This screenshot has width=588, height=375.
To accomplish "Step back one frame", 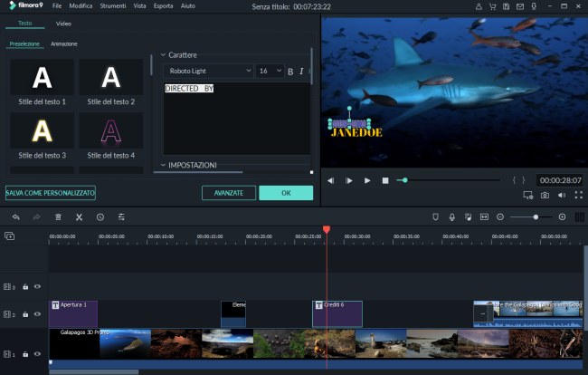I will pos(330,180).
